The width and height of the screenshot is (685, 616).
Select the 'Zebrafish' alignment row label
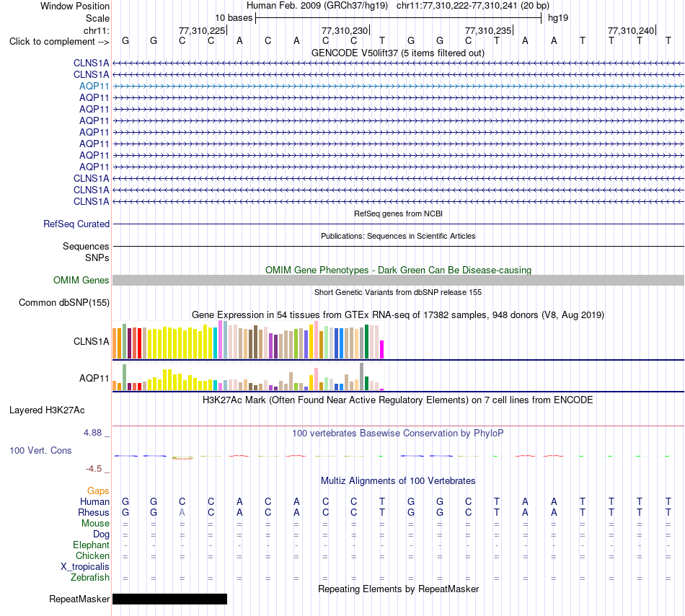click(x=90, y=577)
